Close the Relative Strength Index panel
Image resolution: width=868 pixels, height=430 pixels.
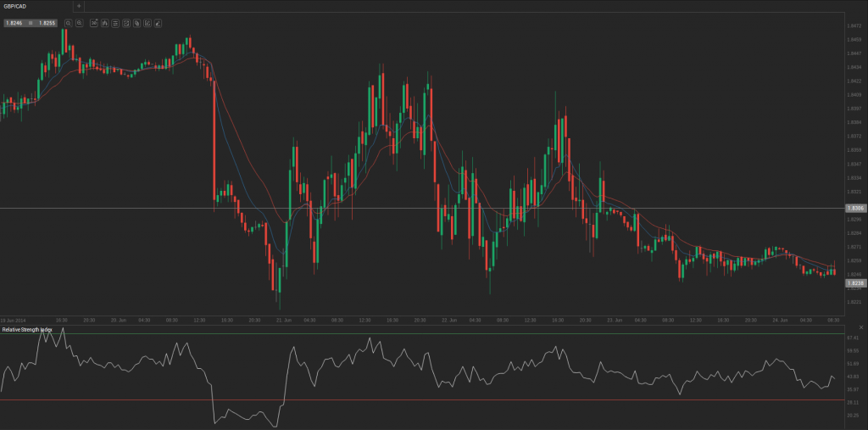pos(861,327)
